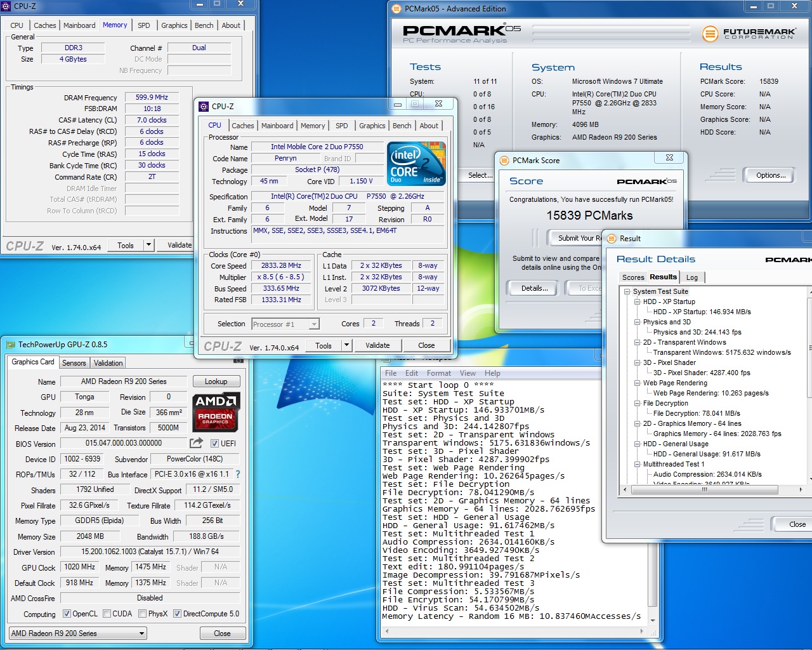Collapse the Physics and 3D node

[x=637, y=322]
